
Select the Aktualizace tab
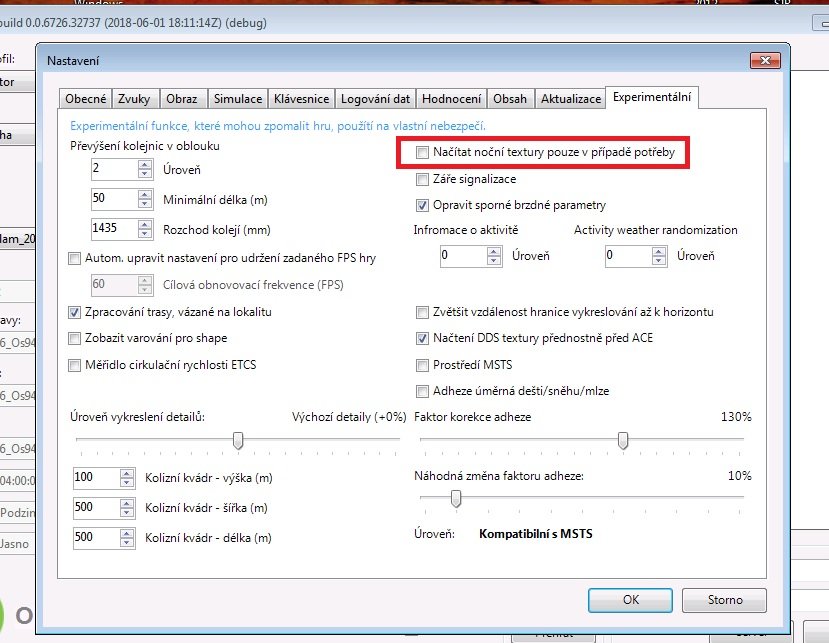click(570, 99)
